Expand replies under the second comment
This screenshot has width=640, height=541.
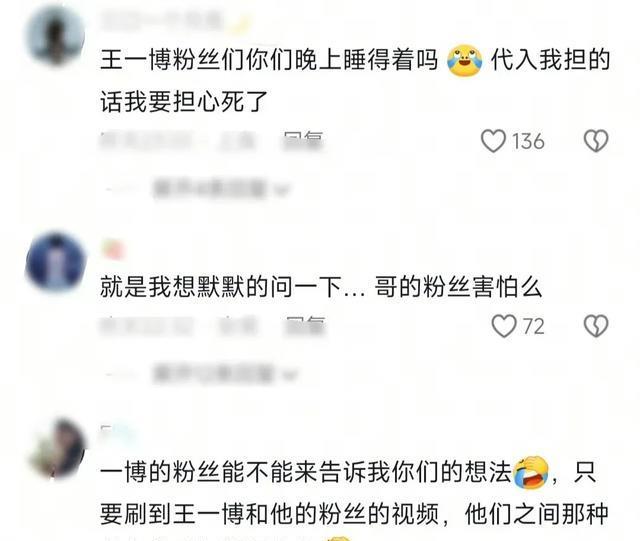[213, 374]
